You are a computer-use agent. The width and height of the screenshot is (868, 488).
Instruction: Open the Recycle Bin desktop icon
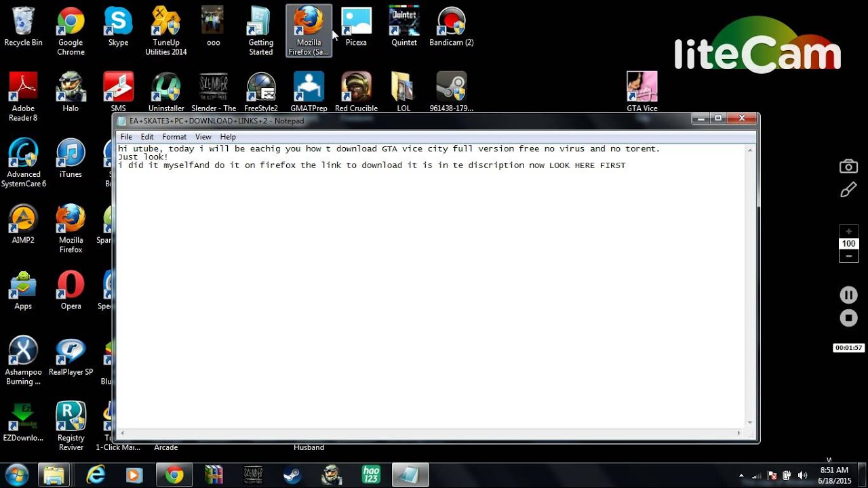click(x=23, y=28)
